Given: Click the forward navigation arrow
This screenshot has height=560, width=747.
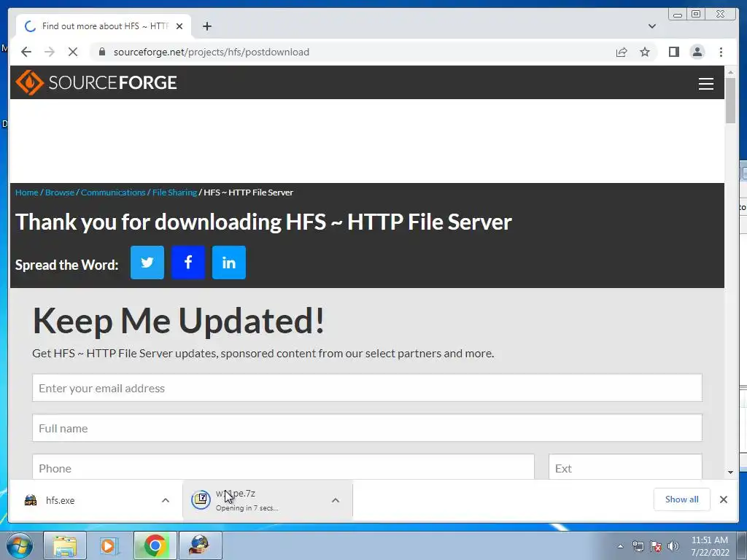Looking at the screenshot, I should [x=50, y=52].
